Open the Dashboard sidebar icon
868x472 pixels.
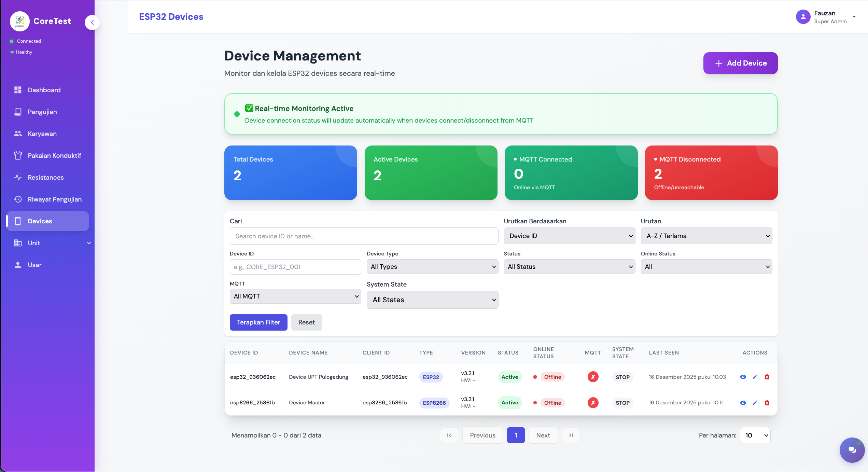tap(44, 90)
